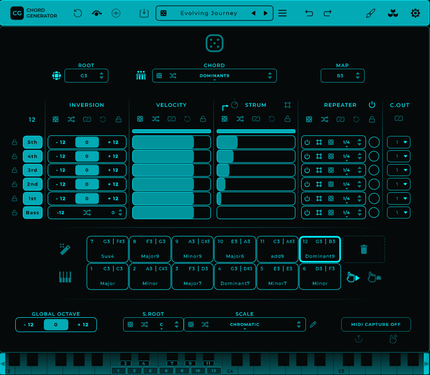Click the pencil edit icon beside Scale
Image resolution: width=430 pixels, height=375 pixels.
(313, 324)
